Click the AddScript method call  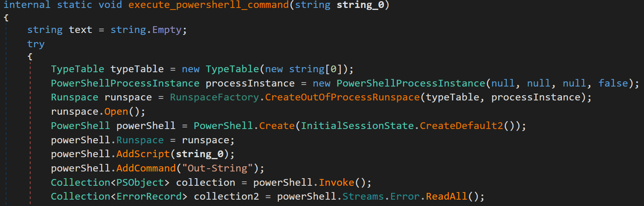[x=143, y=154]
